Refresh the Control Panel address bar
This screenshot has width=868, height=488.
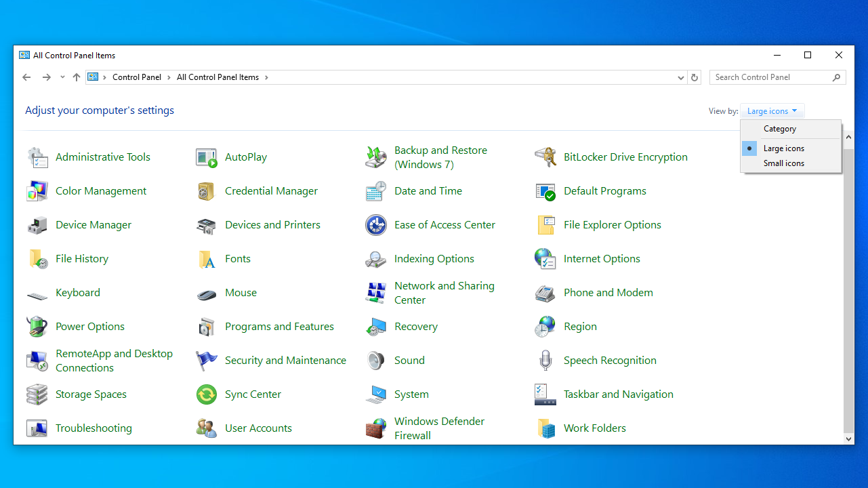694,77
